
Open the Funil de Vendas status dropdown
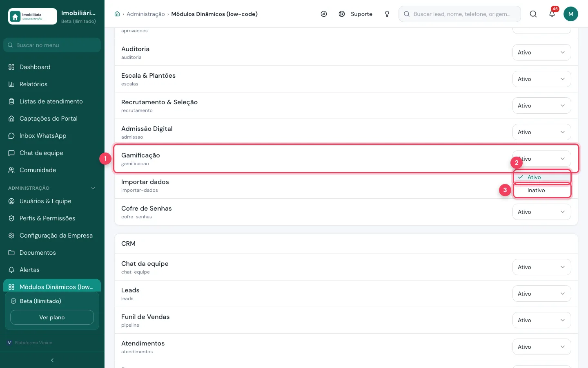(x=541, y=320)
